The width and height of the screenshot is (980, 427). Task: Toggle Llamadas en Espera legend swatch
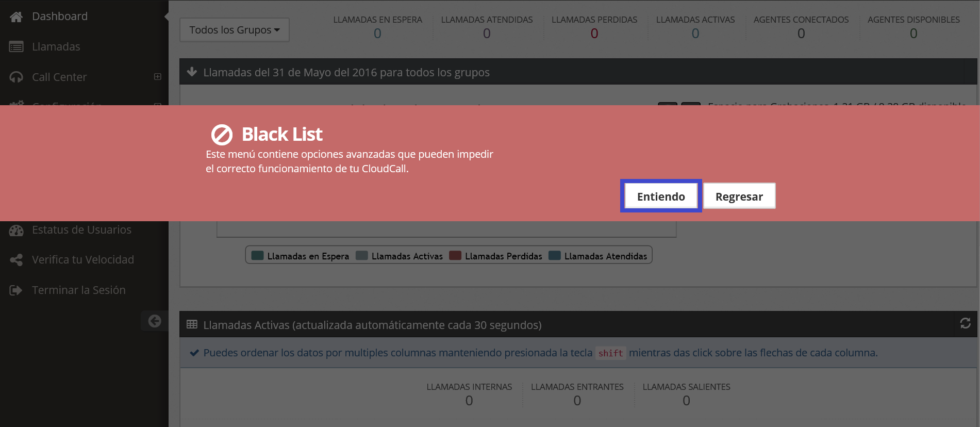(257, 255)
